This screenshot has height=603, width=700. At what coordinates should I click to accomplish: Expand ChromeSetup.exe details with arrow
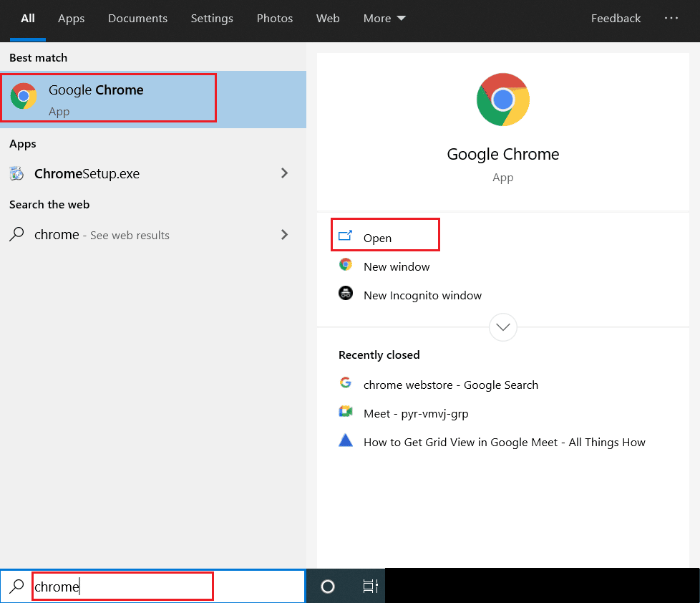pyautogui.click(x=284, y=173)
